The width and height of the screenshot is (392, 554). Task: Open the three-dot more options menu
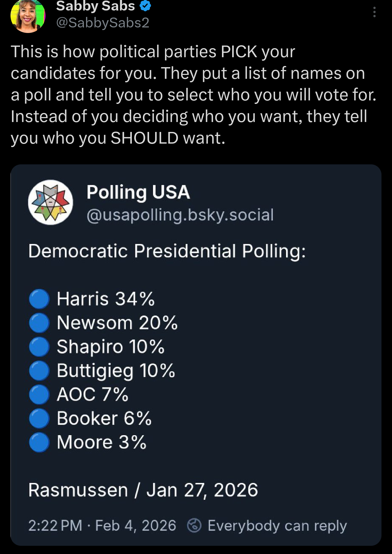click(x=374, y=12)
